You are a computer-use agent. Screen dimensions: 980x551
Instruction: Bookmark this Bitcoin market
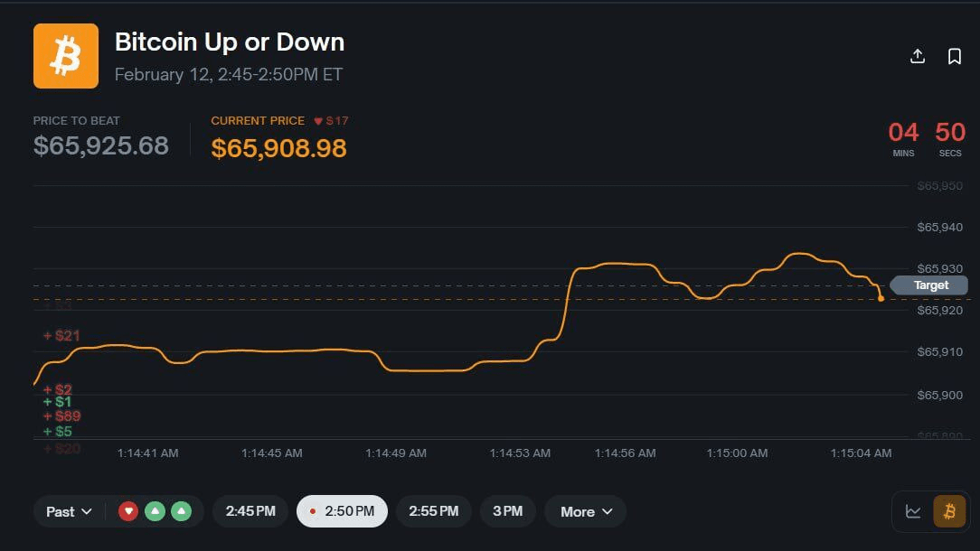pyautogui.click(x=955, y=56)
